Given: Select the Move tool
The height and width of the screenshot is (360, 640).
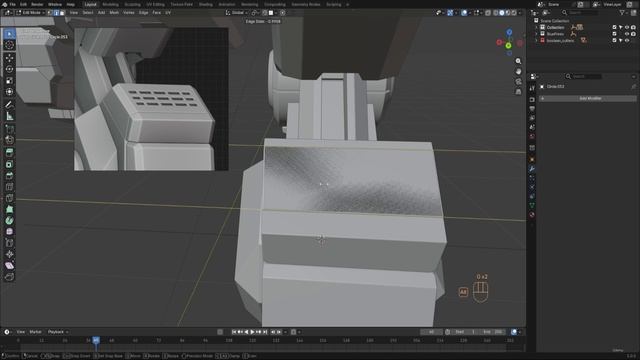Looking at the screenshot, I should pos(9,58).
